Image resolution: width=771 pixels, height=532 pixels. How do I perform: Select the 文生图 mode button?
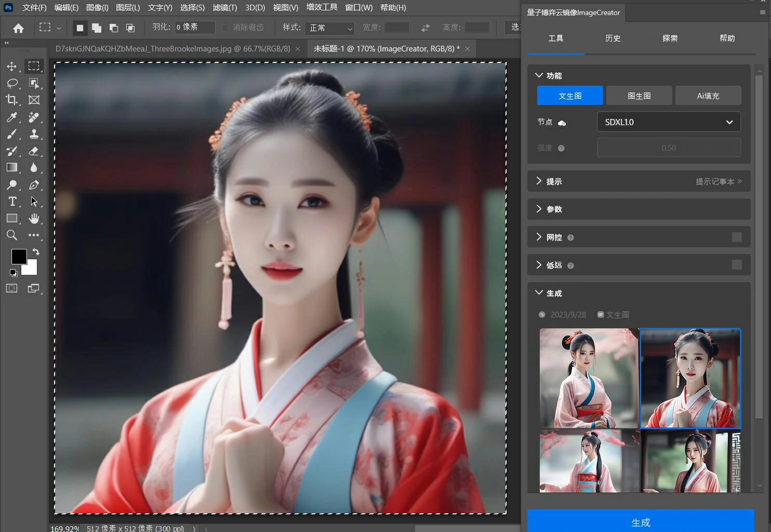click(x=570, y=96)
